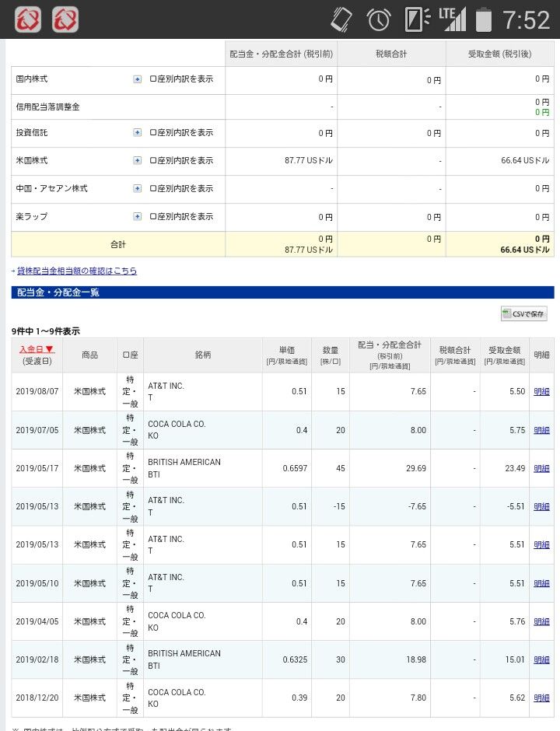Select the received amount 5.62 cell

pyautogui.click(x=505, y=698)
